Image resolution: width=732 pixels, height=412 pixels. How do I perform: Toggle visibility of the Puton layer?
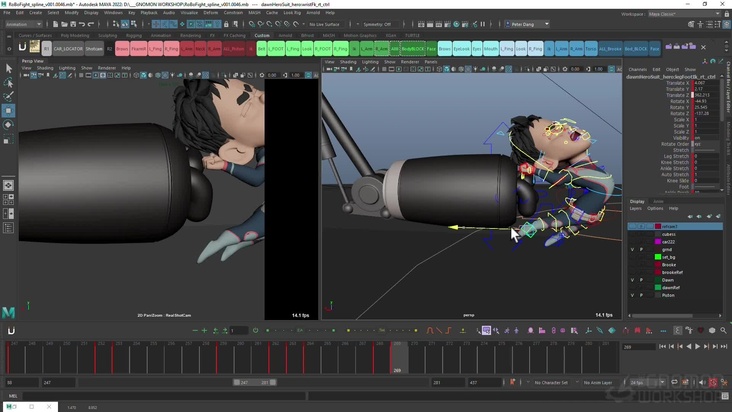tap(632, 295)
